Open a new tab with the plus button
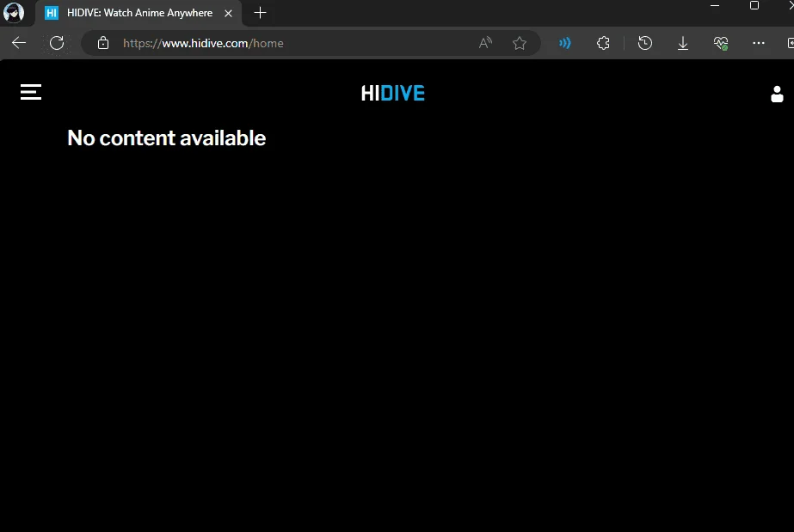 260,13
